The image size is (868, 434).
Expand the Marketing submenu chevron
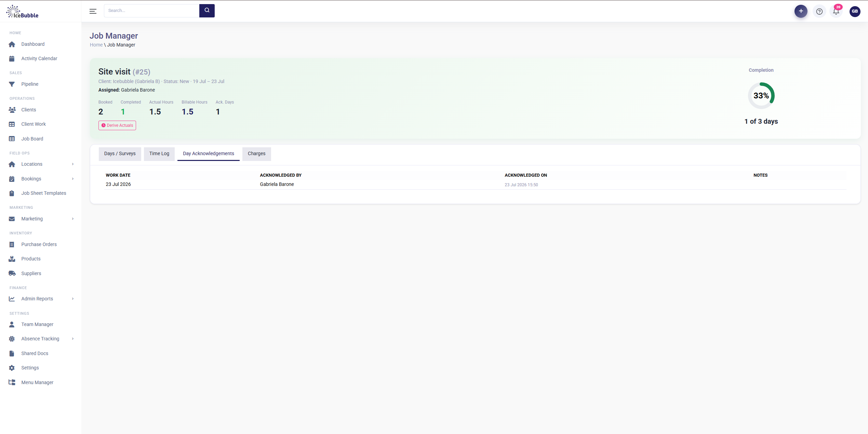(x=73, y=219)
